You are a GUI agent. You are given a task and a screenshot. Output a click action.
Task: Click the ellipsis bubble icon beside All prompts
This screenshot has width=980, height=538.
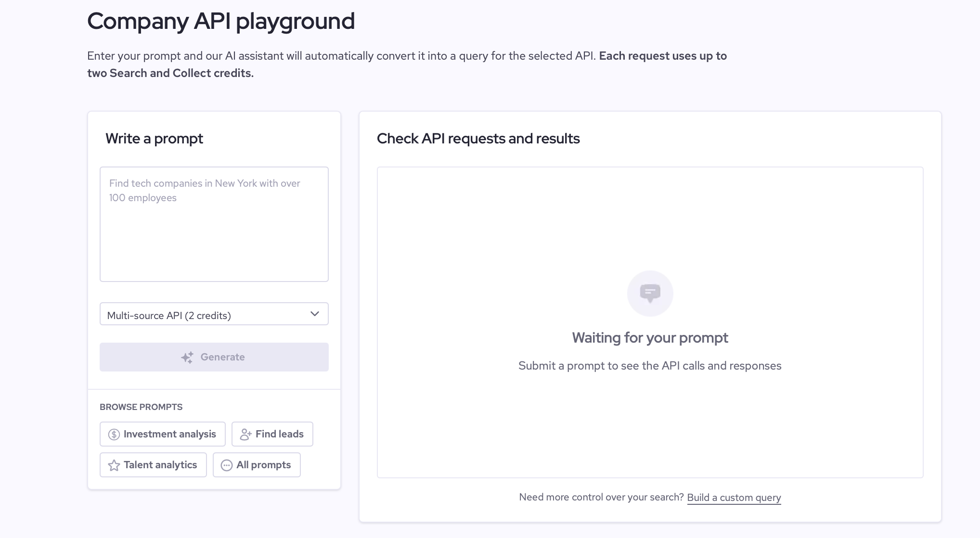[x=226, y=465]
